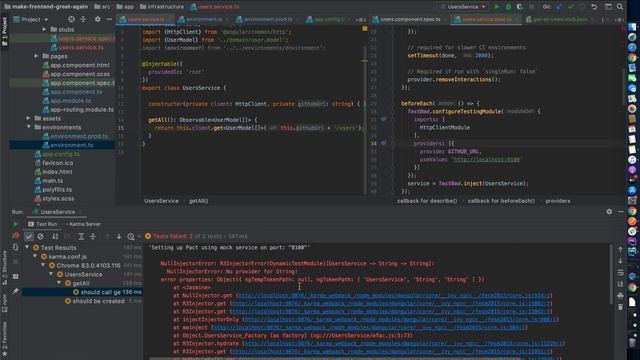Open the NullInjector.get core.js stack trace link

click(x=394, y=296)
